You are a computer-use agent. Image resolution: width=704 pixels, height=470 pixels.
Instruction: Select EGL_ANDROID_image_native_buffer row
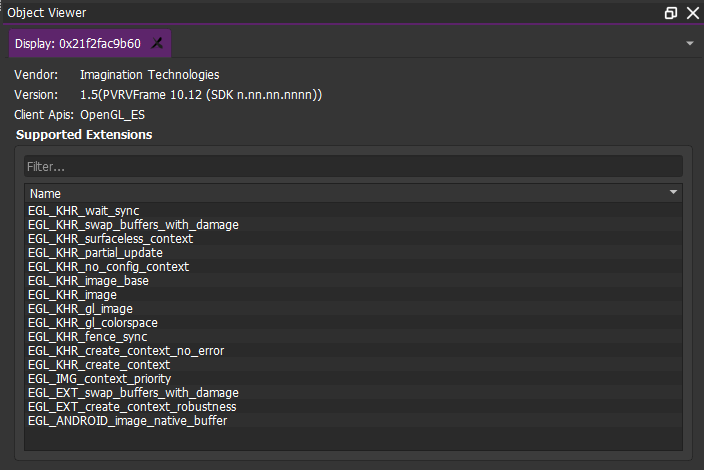(353, 421)
